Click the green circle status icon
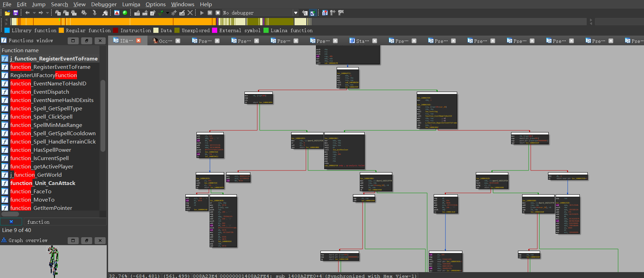Image resolution: width=644 pixels, height=278 pixels. (x=125, y=13)
